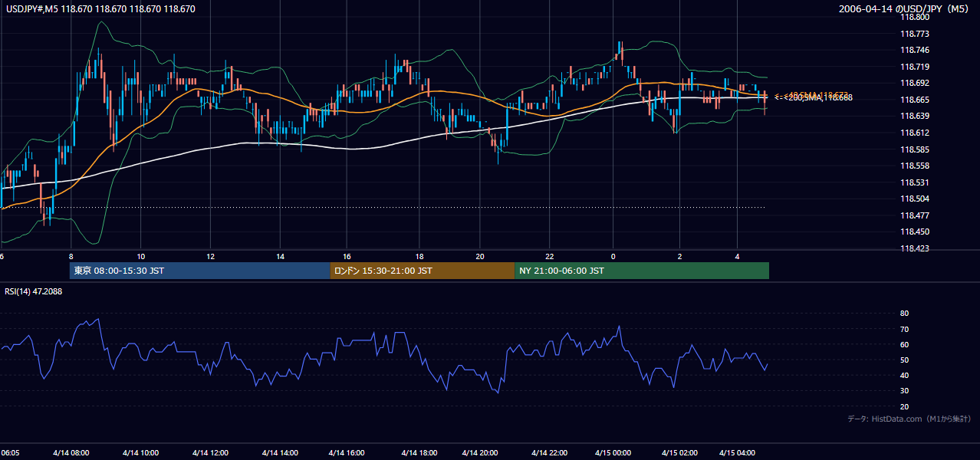Viewport: 980px width, 460px height.
Task: Click the 4/14 18:00 bottom time label
Action: tap(419, 453)
